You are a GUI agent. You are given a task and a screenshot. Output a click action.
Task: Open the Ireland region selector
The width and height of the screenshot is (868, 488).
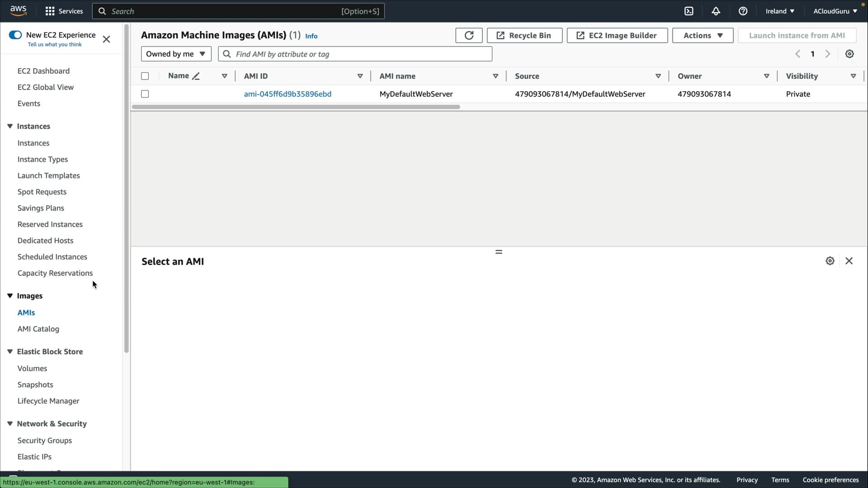click(x=779, y=11)
